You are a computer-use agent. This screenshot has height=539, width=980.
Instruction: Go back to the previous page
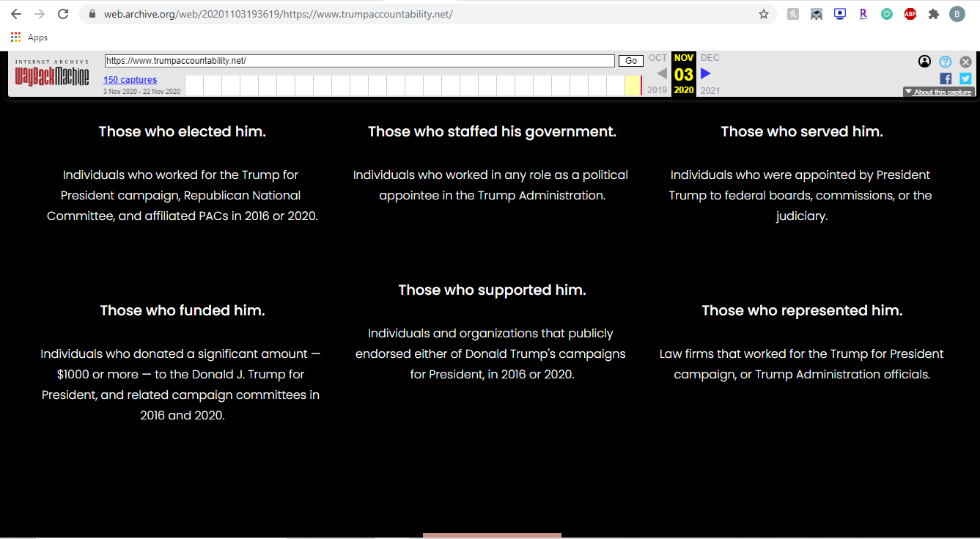(16, 14)
